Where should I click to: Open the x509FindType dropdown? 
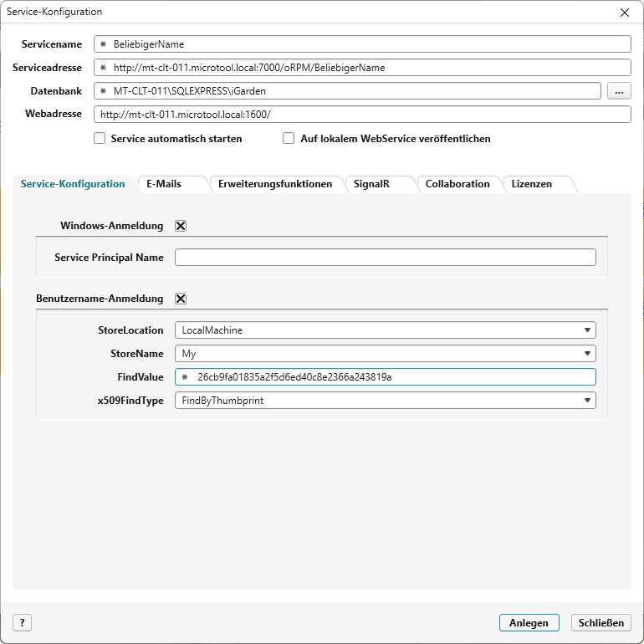pos(385,401)
